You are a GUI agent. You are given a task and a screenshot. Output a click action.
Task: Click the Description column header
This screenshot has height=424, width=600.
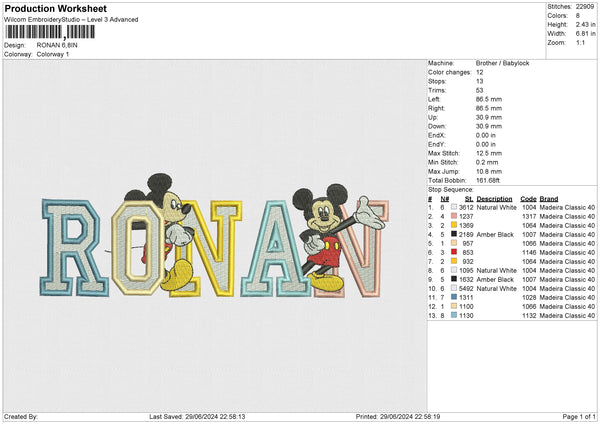(x=494, y=198)
